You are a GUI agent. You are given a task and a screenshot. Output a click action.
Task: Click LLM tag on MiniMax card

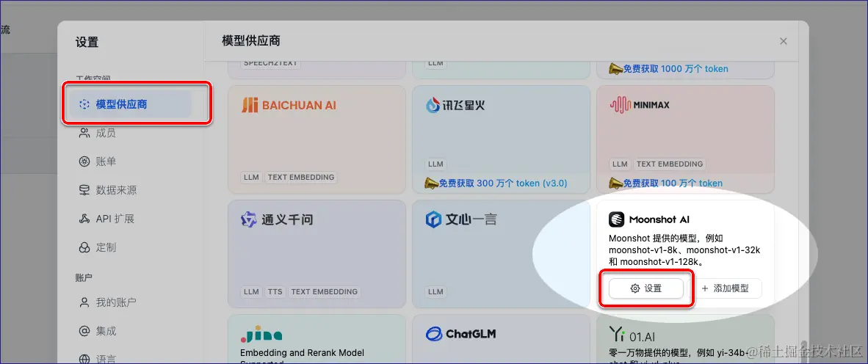(620, 164)
